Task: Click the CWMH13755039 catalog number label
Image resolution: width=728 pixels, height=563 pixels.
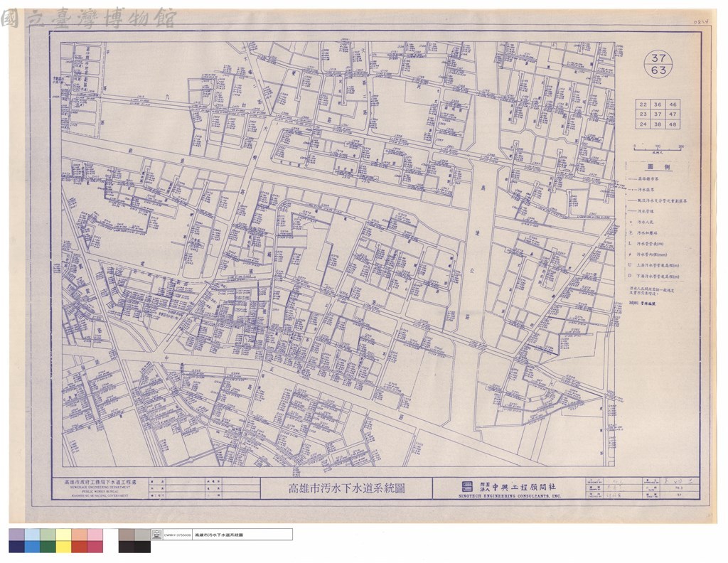Action: click(177, 535)
